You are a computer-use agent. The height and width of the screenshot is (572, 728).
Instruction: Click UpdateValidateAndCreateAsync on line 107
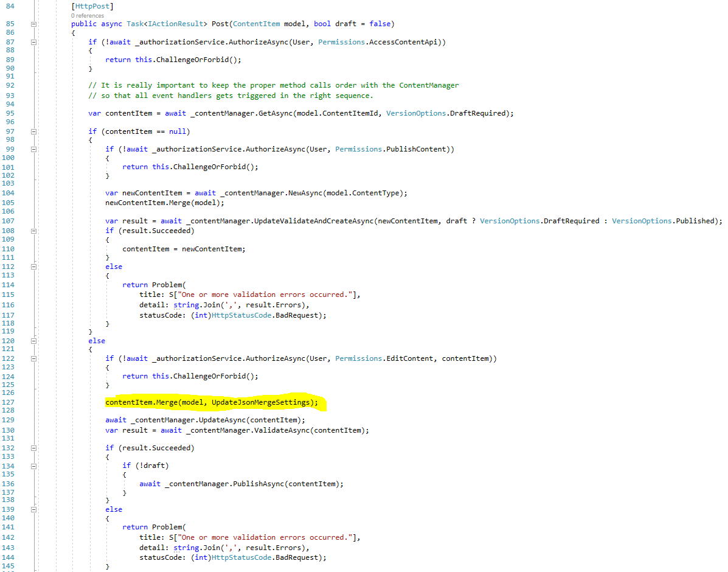313,221
